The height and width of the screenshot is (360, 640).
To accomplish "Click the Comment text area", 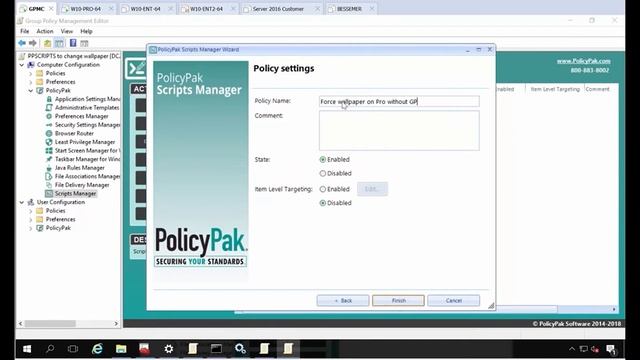I will pos(399,131).
